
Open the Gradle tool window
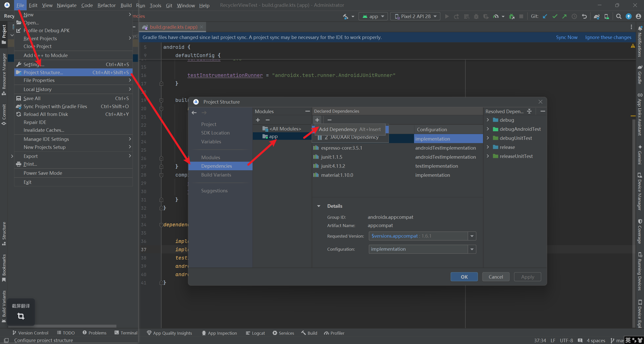click(640, 74)
